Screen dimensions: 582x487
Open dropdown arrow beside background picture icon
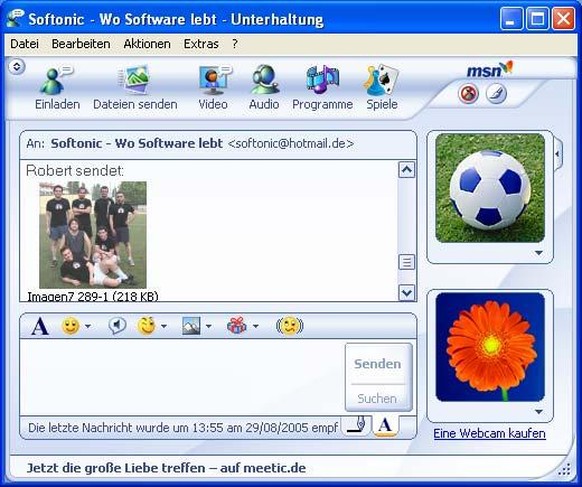[208, 327]
